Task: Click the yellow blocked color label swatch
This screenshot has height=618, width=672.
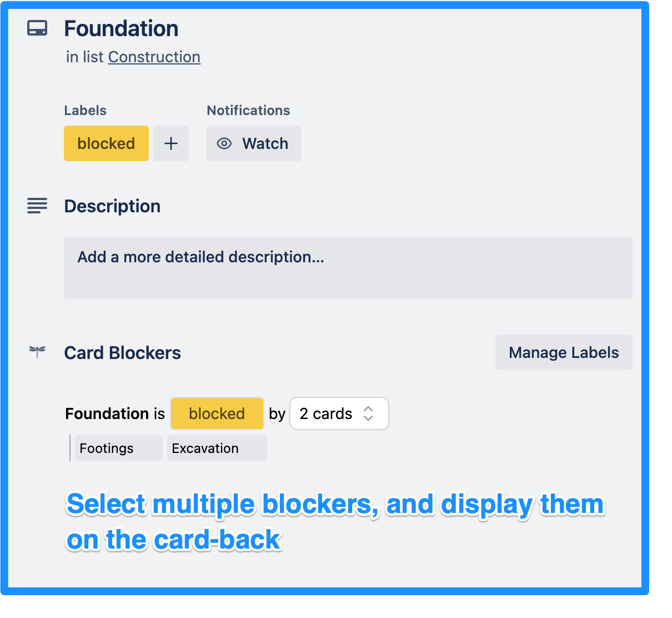Action: 106,143
